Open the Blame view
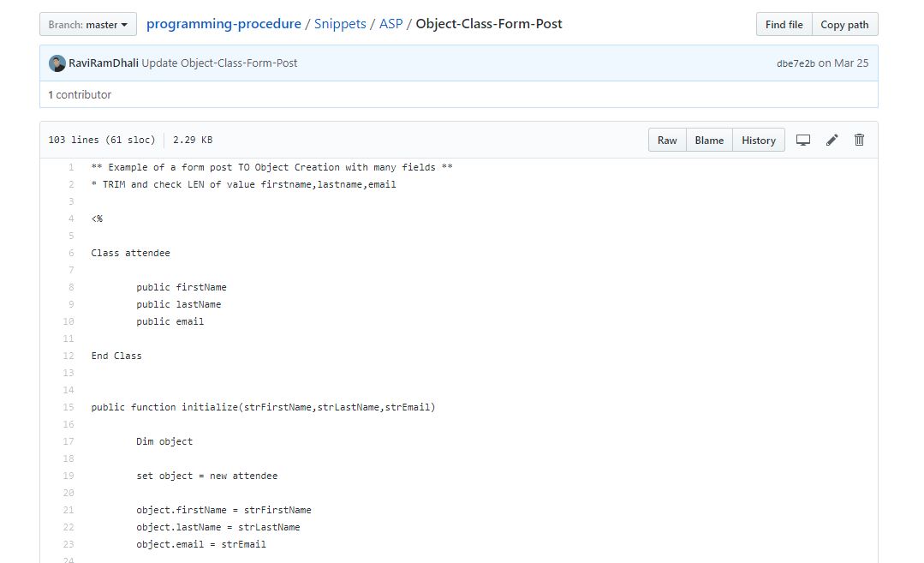Screen dimensions: 924x563 point(709,141)
